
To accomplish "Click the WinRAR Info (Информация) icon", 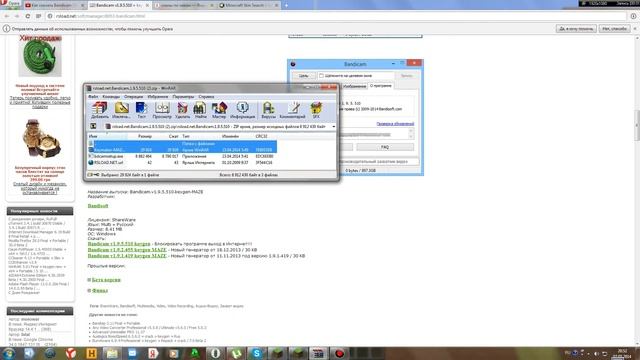I will point(242,110).
